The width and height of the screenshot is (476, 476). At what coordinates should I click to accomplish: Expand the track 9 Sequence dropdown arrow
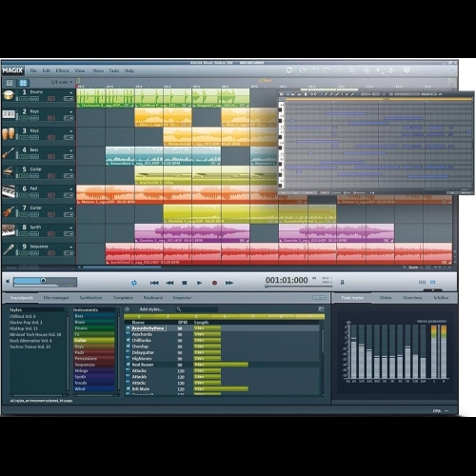[71, 248]
